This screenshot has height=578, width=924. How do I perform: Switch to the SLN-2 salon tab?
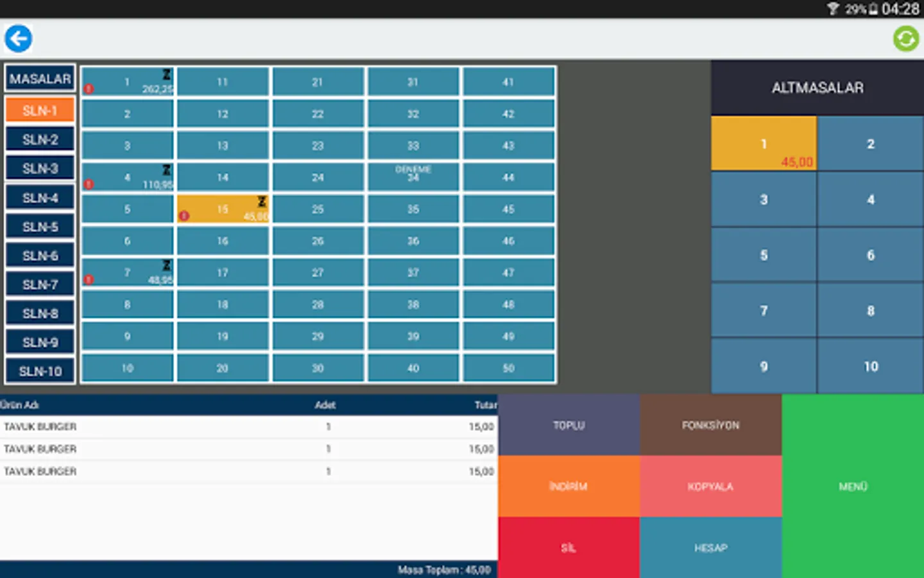point(40,139)
